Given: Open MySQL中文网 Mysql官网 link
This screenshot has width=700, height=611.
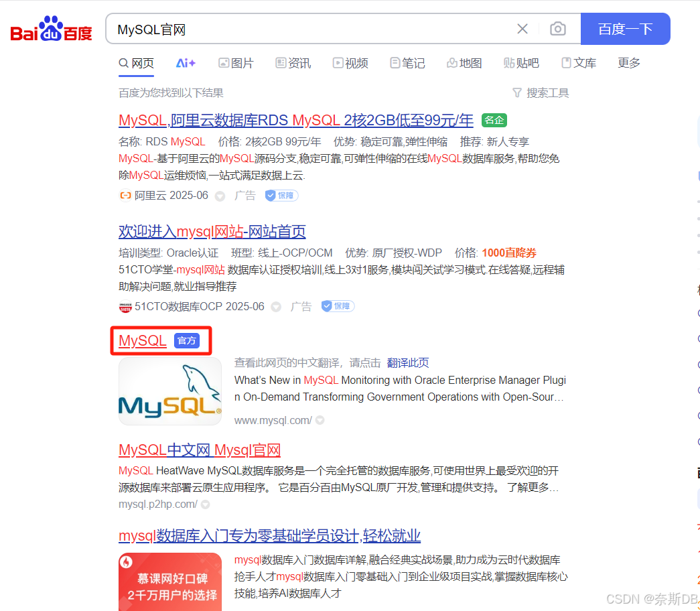Looking at the screenshot, I should coord(200,450).
